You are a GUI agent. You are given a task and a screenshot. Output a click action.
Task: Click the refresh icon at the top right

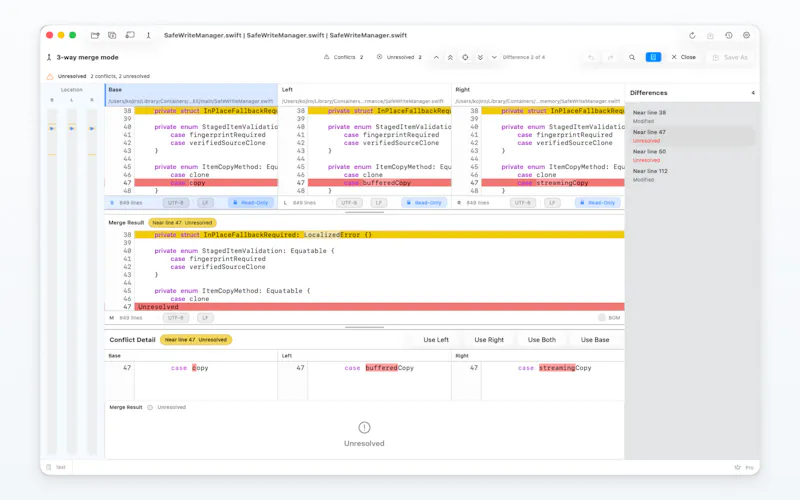(x=692, y=35)
